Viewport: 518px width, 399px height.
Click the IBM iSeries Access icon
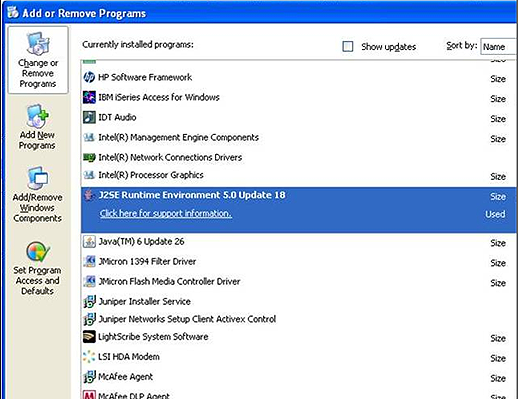coord(89,97)
